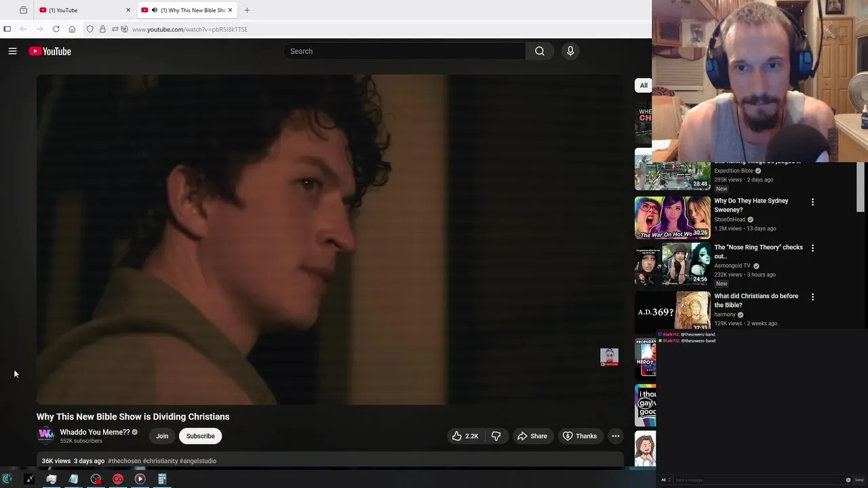Screen dimensions: 868x488
Task: Focus the YouTube search field
Action: pyautogui.click(x=404, y=52)
